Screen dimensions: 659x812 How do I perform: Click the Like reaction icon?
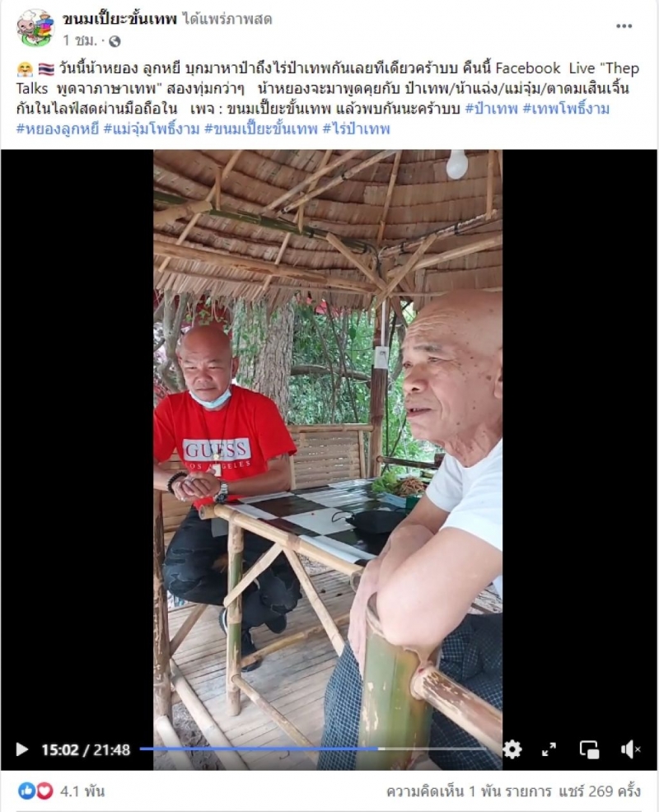26,791
